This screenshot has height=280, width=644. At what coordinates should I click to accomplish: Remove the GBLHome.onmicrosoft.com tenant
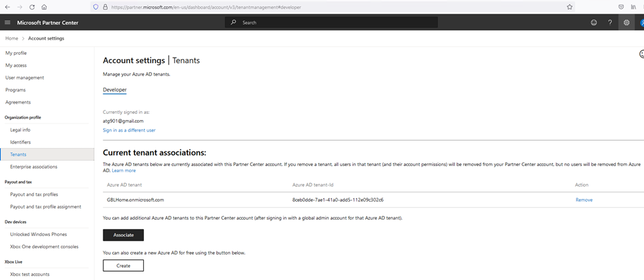(584, 200)
